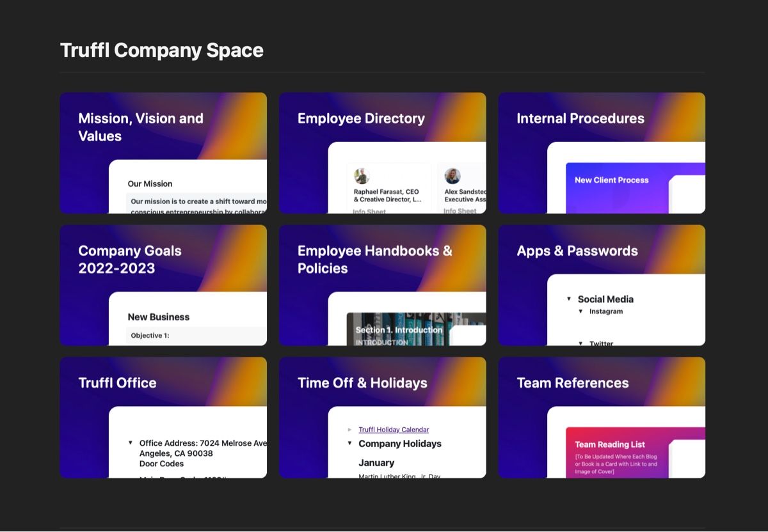
Task: Open the Team Reading List card
Action: tap(636, 453)
